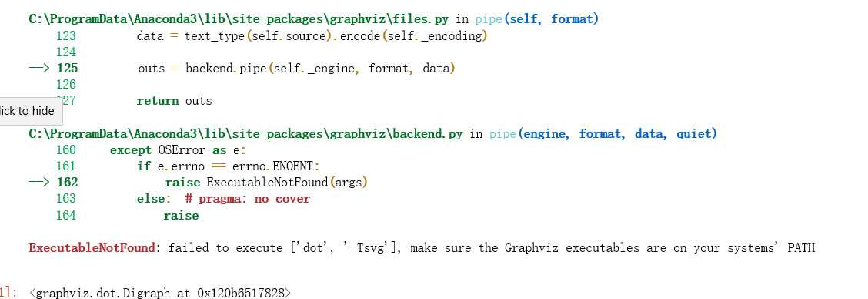This screenshot has height=299, width=868.
Task: Click 'if e.errno == errno.ENOENT:' line
Action: point(229,166)
